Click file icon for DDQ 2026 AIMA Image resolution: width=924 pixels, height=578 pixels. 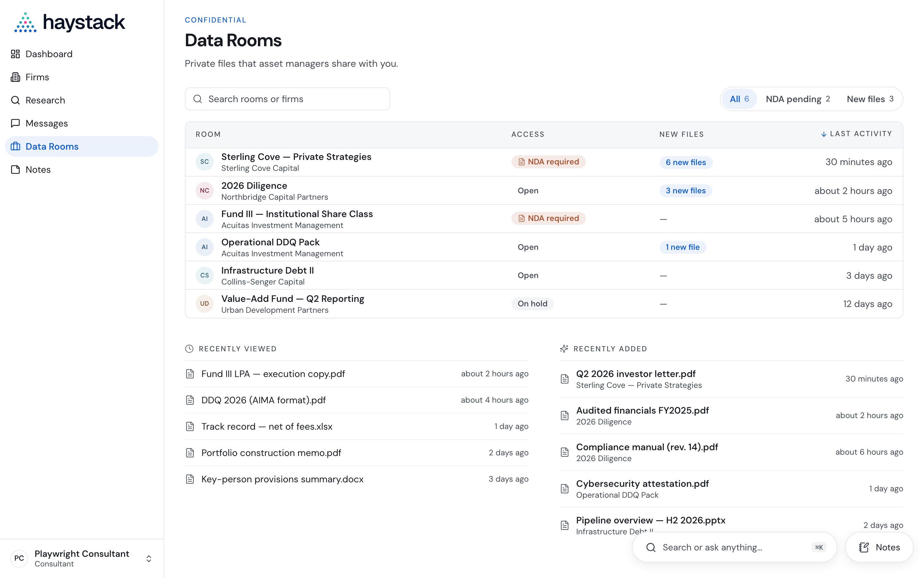coord(190,400)
